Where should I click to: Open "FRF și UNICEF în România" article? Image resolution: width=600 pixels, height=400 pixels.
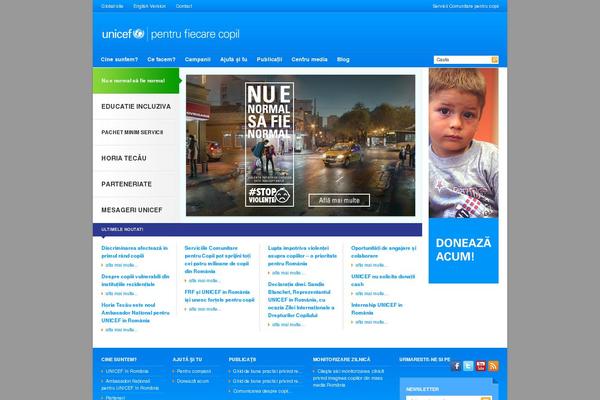pyautogui.click(x=219, y=296)
